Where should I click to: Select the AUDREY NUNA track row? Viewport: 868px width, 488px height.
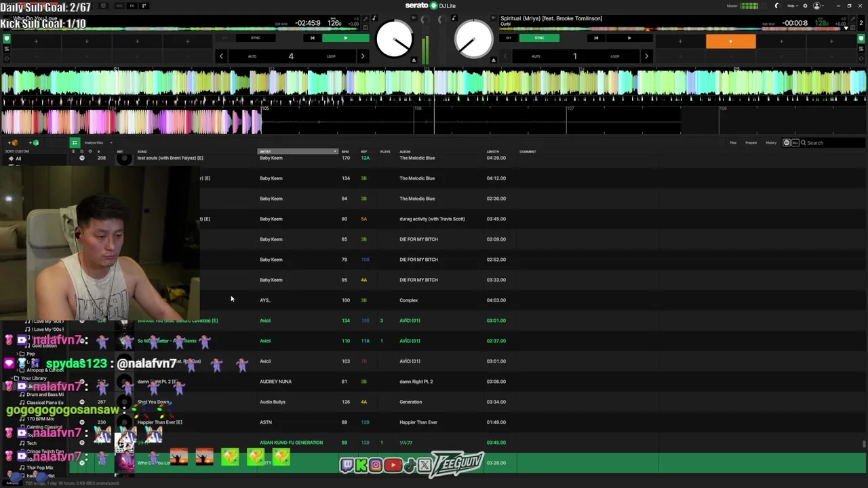(465, 382)
